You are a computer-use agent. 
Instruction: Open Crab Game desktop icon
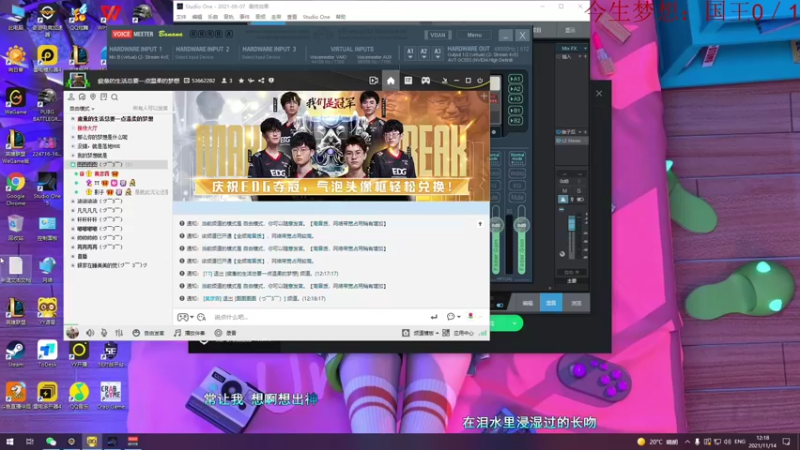tap(110, 396)
